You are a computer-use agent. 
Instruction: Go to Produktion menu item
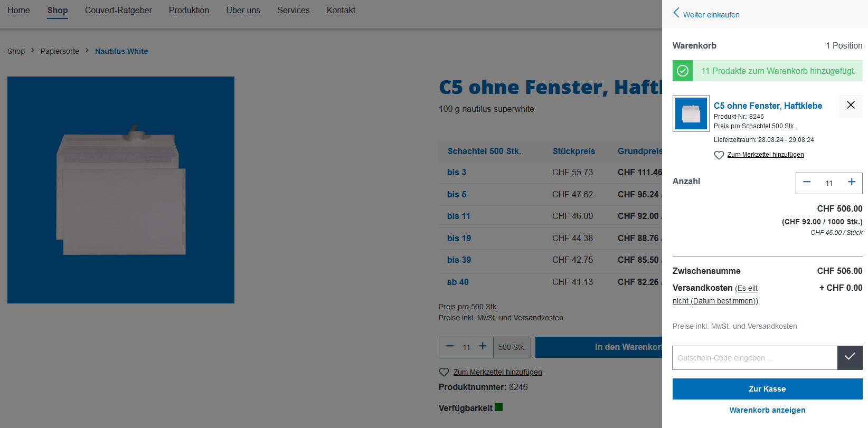click(189, 11)
